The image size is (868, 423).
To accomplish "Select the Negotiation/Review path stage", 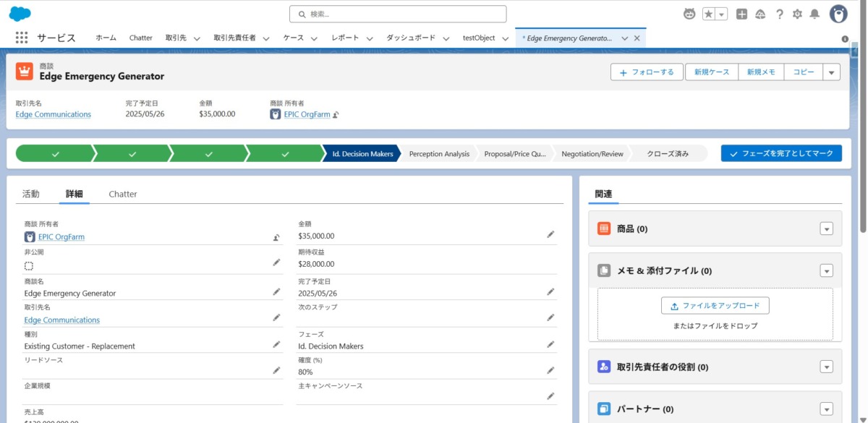I will [x=592, y=153].
